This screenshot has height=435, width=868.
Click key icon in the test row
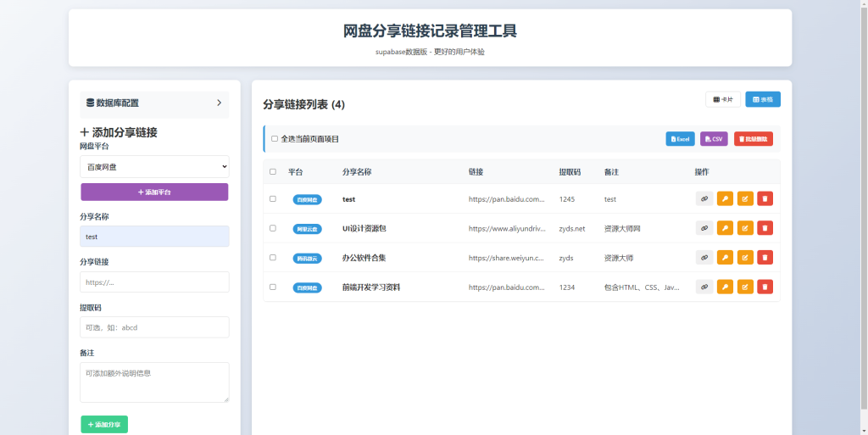coord(725,198)
